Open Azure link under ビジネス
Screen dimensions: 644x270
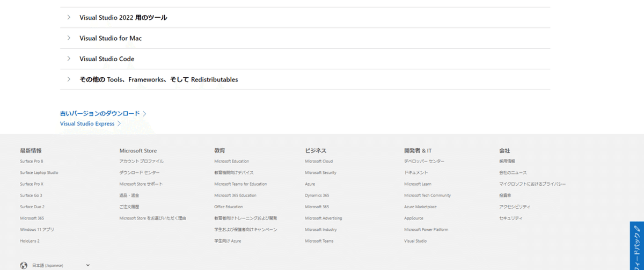click(310, 184)
